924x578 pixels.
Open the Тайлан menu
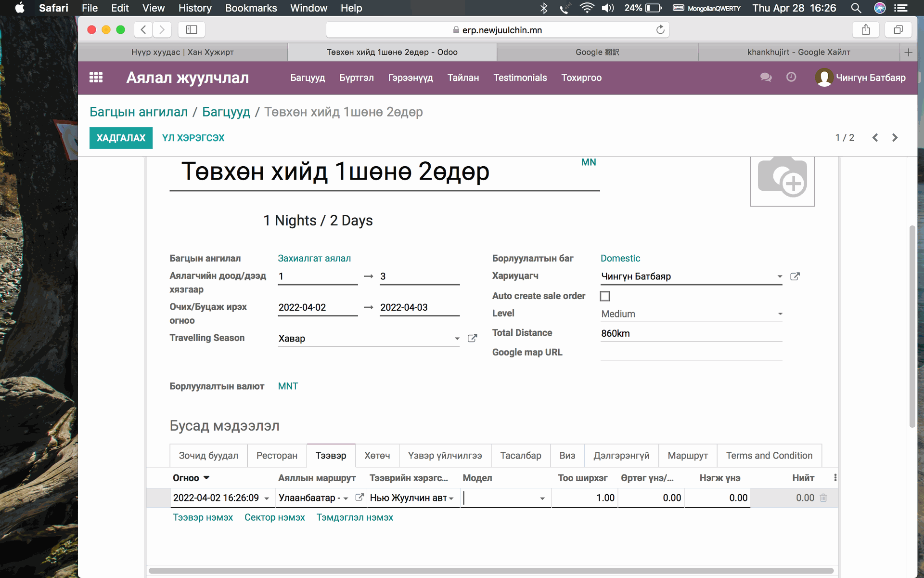click(x=463, y=78)
